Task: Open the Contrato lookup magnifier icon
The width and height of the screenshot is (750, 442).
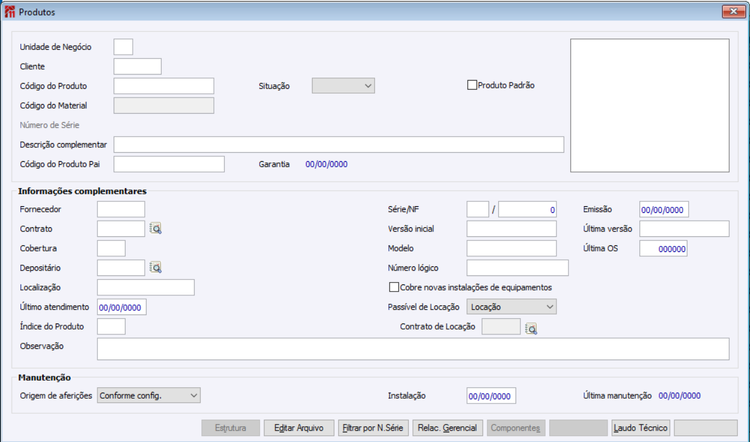Action: tap(155, 229)
